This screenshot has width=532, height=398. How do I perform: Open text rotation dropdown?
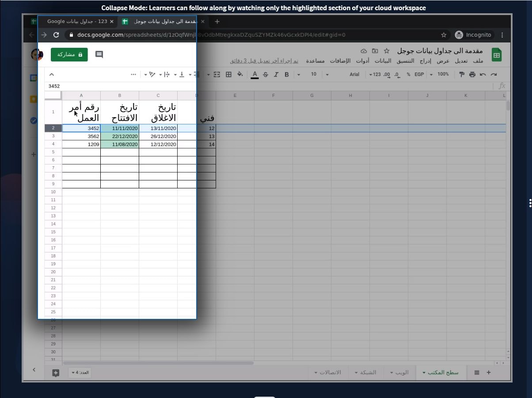[150, 74]
